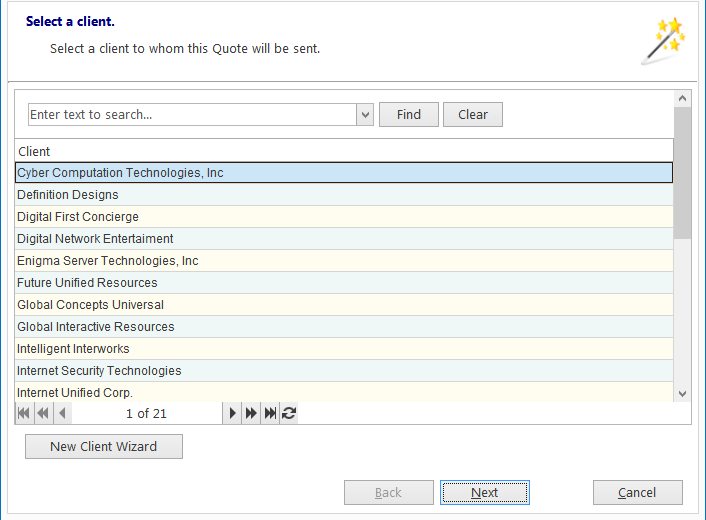Select Digital Network Entertaiment client
Image resolution: width=706 pixels, height=520 pixels.
pyautogui.click(x=344, y=239)
